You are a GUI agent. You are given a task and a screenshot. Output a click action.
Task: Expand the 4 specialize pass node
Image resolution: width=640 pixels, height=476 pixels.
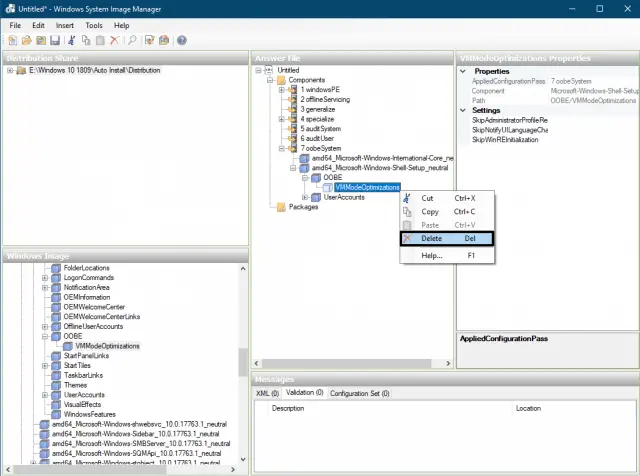(281, 119)
